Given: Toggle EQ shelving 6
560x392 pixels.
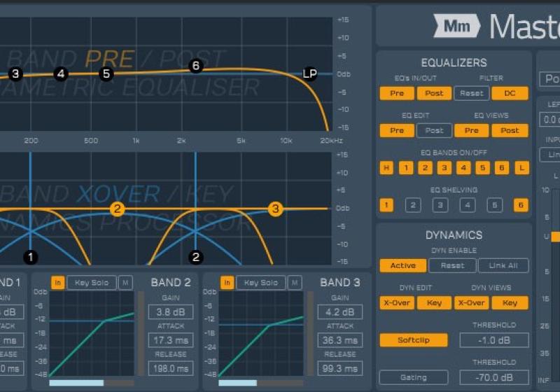Looking at the screenshot, I should [x=521, y=205].
